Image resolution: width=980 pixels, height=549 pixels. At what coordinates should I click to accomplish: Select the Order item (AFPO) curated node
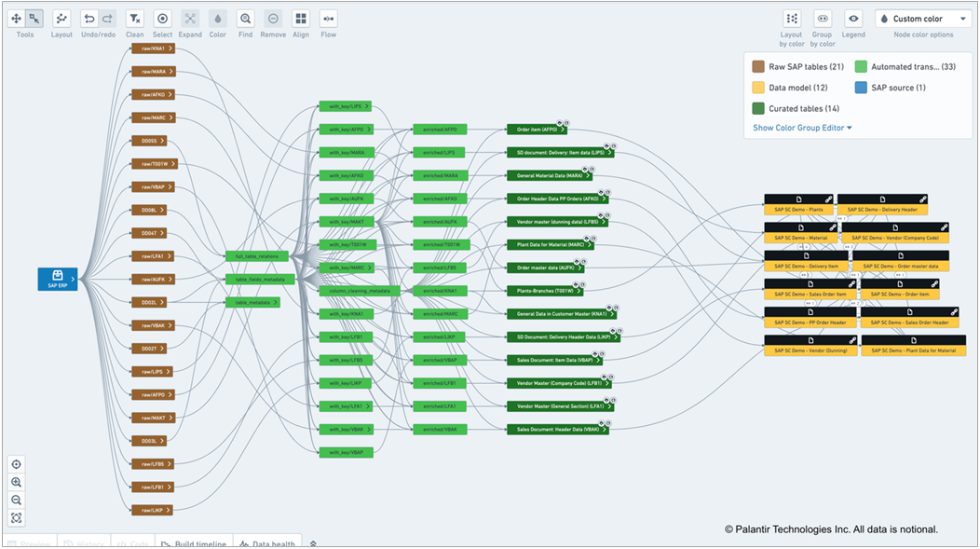point(537,130)
